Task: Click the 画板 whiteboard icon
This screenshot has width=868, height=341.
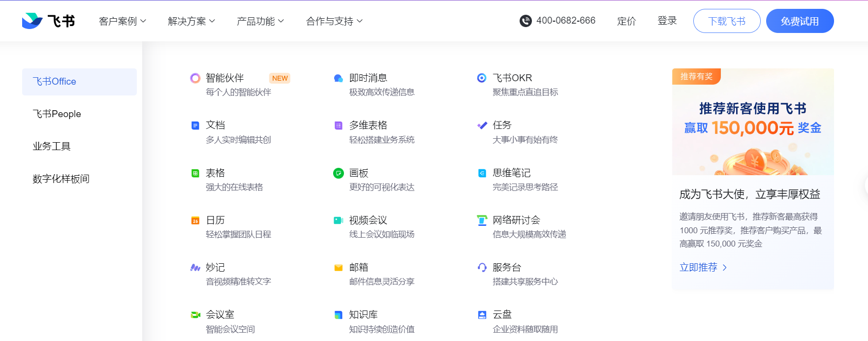Action: coord(339,173)
